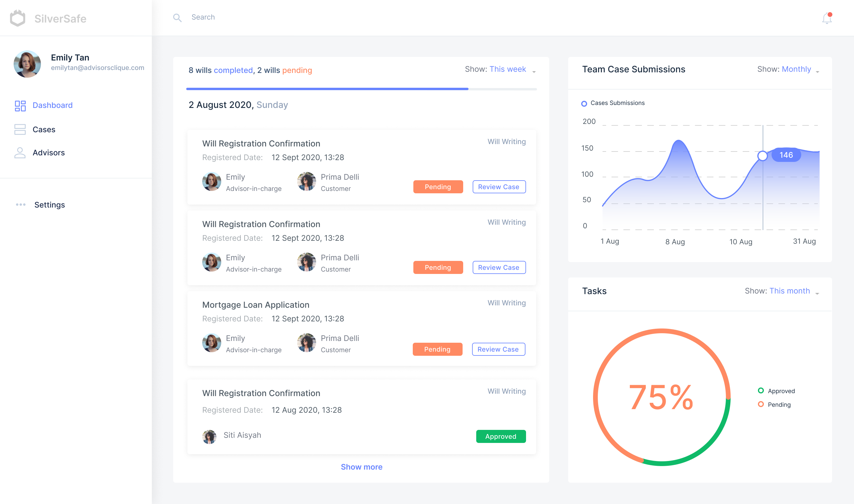Click the Pending legend circle in Tasks

(761, 404)
